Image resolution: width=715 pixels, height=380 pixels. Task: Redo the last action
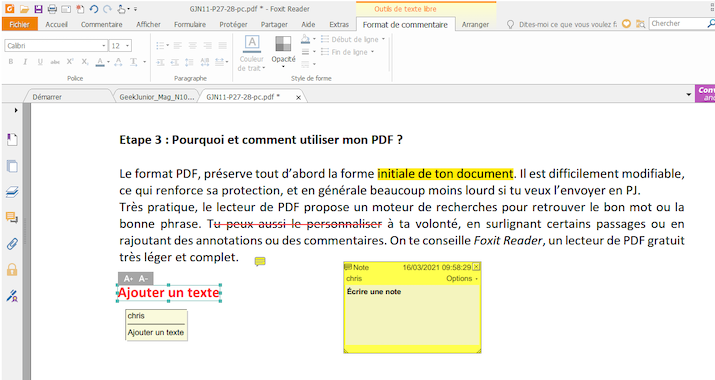tap(108, 9)
